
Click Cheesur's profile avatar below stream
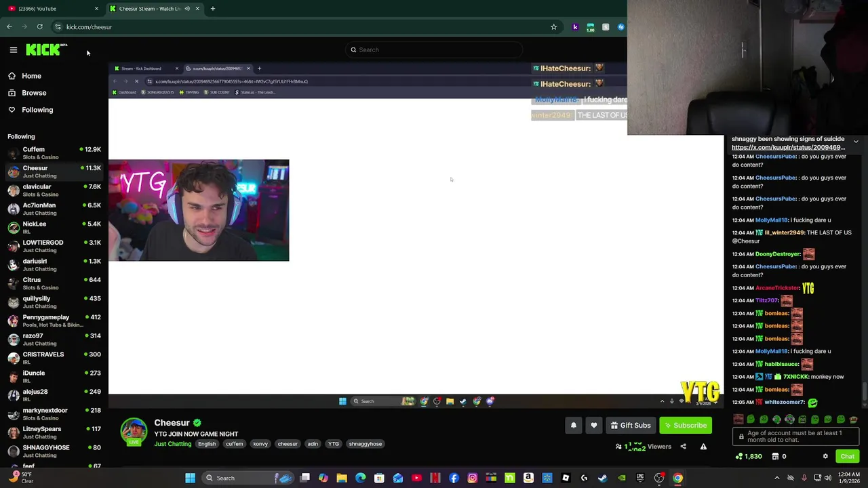[134, 431]
